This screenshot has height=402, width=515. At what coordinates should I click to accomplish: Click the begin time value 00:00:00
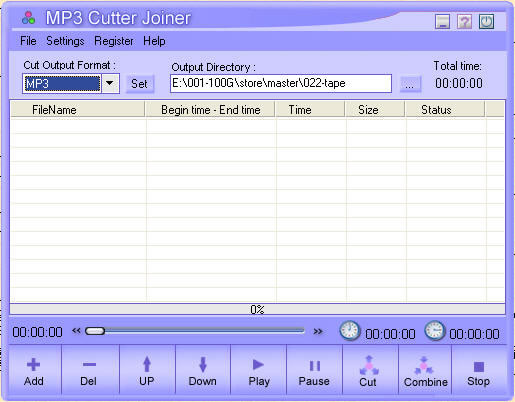pos(390,334)
